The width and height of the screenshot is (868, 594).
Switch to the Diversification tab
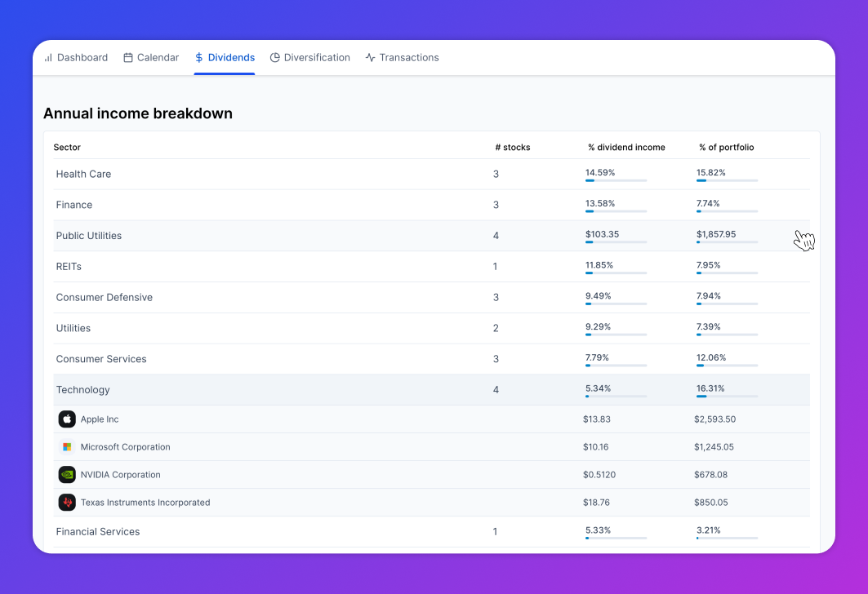click(x=310, y=57)
